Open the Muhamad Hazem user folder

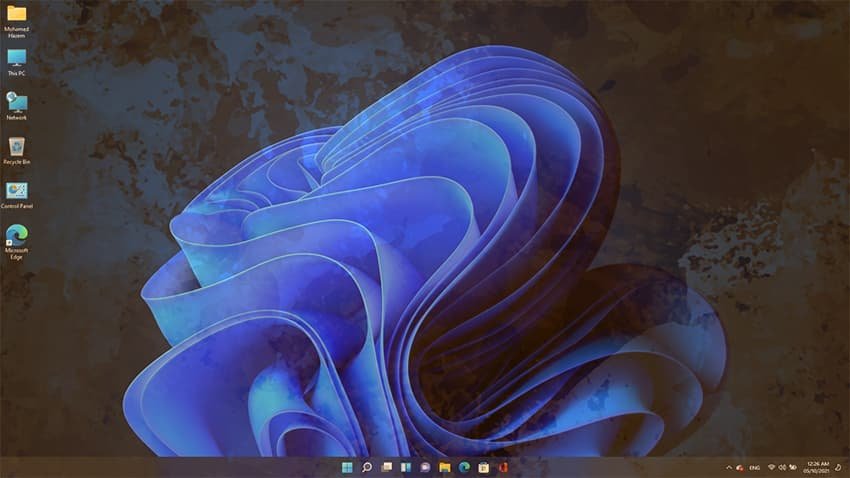tap(16, 21)
